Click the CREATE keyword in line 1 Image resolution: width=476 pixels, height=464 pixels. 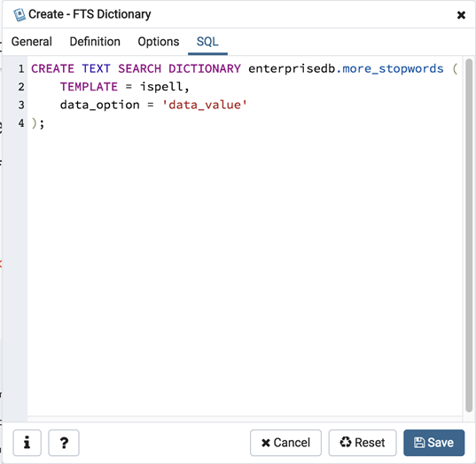pos(53,68)
